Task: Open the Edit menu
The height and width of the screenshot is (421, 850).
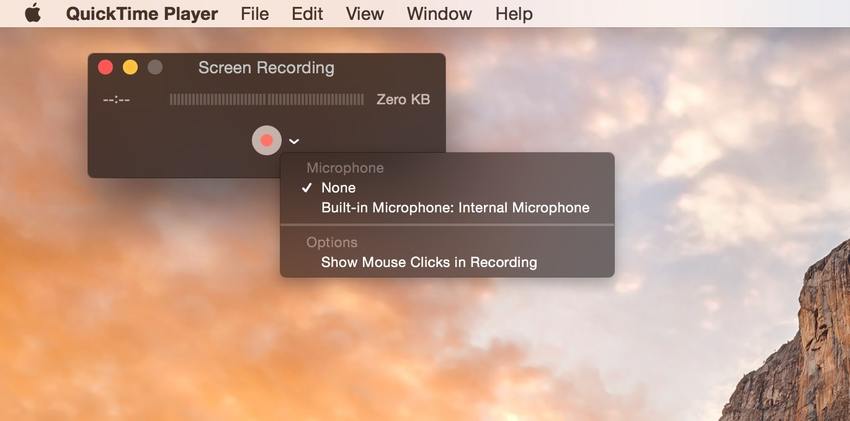Action: click(x=307, y=14)
